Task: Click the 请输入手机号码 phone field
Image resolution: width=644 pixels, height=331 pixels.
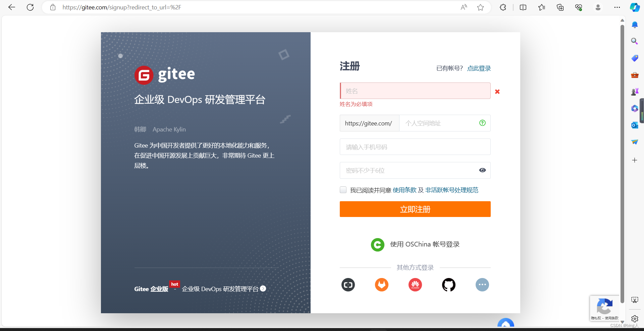Action: [x=415, y=147]
